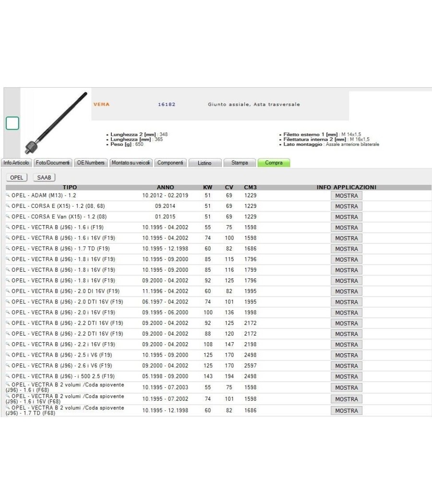The height and width of the screenshot is (504, 432).
Task: Filter vehicles by SAAB brand
Action: click(44, 178)
